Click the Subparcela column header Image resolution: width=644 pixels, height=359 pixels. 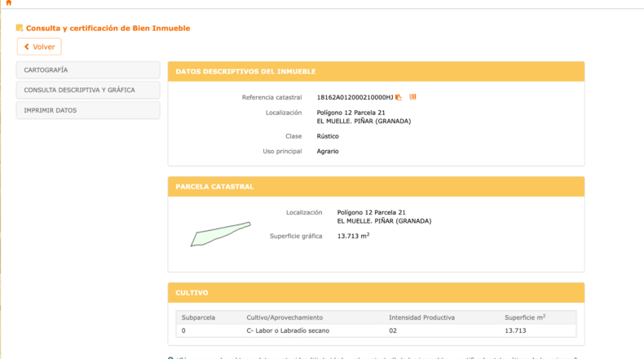(198, 317)
